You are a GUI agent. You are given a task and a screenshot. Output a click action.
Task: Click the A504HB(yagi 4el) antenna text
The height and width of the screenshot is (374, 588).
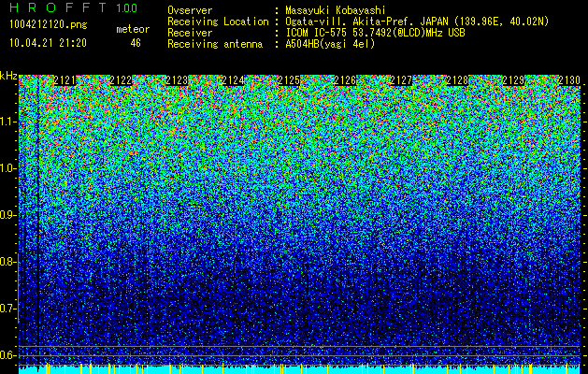(x=330, y=44)
